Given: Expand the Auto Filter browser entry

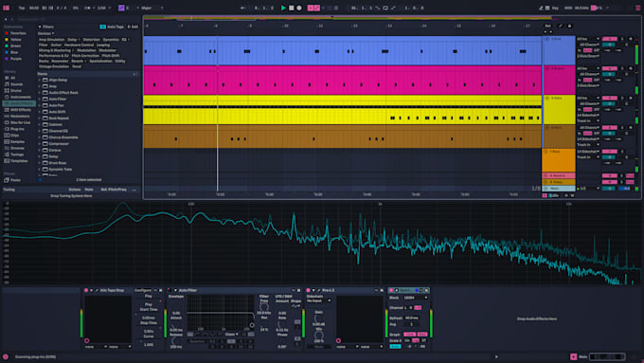Looking at the screenshot, I should click(40, 100).
